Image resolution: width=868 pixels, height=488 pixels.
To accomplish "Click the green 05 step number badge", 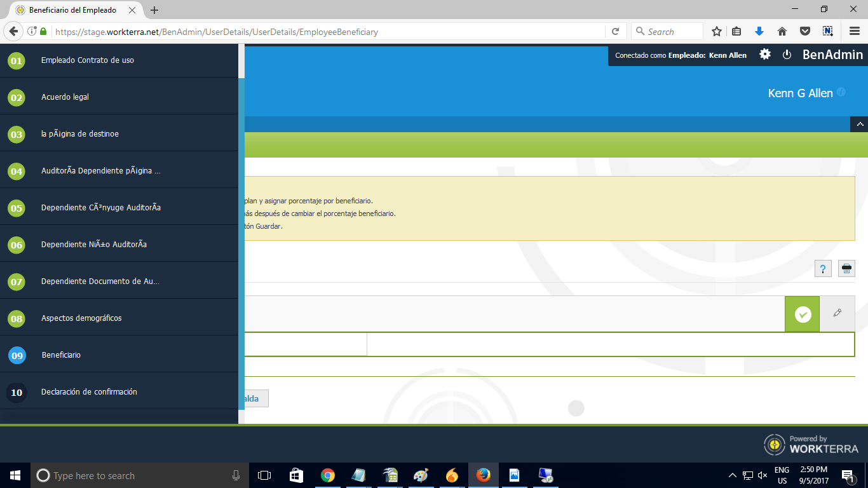I will click(x=17, y=208).
